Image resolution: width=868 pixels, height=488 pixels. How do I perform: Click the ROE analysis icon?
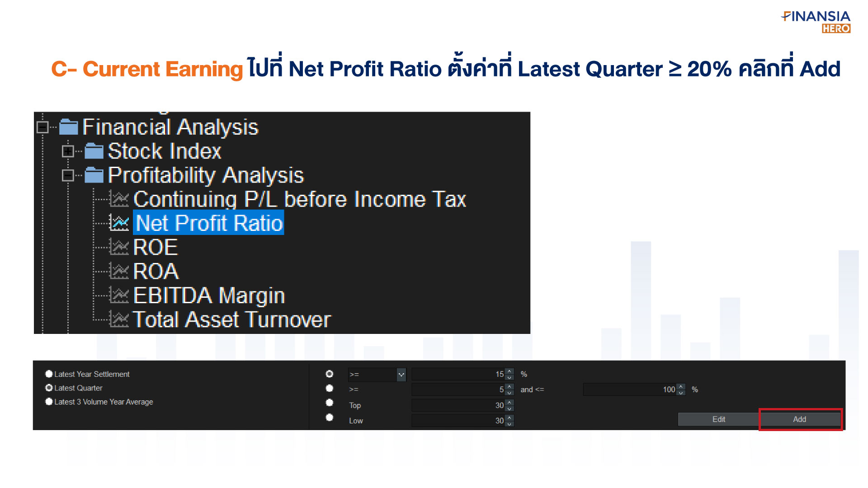tap(120, 246)
